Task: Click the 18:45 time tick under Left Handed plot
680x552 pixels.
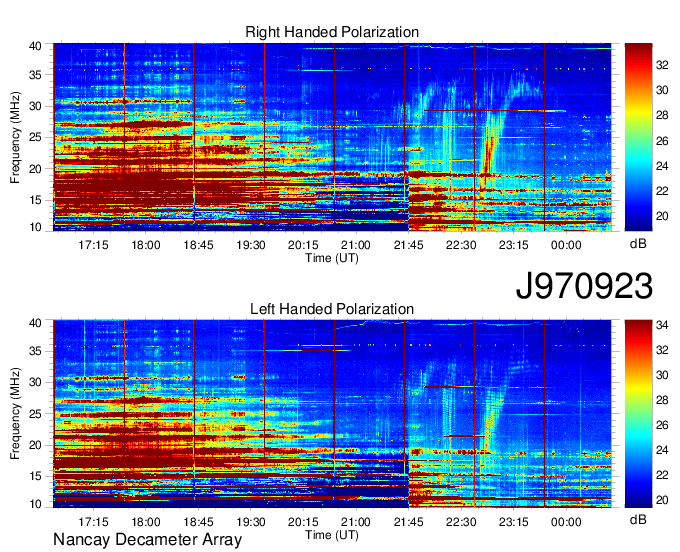Action: [x=198, y=522]
